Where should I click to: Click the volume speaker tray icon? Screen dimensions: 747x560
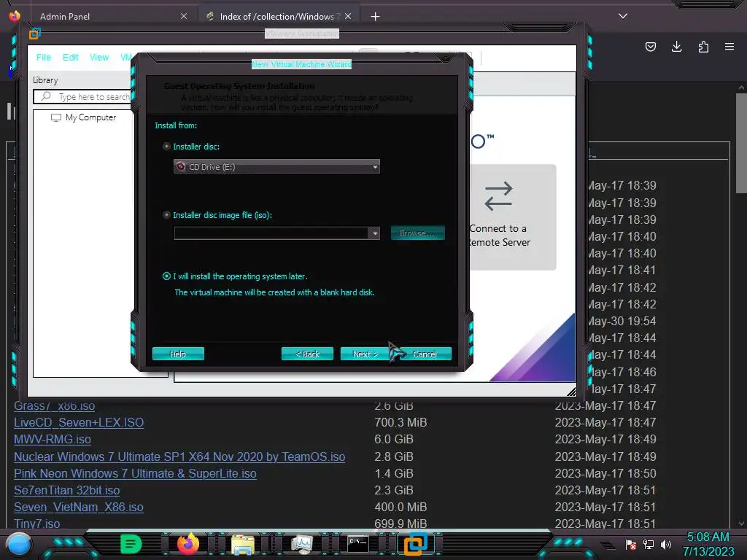pos(666,544)
